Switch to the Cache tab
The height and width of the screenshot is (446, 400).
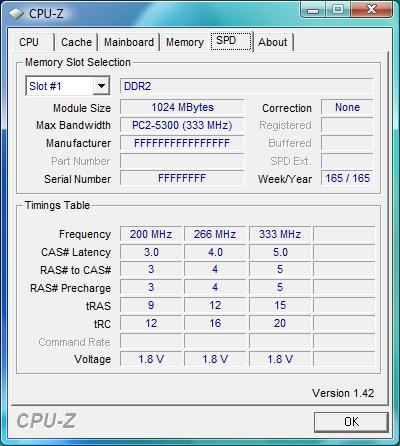click(x=76, y=42)
